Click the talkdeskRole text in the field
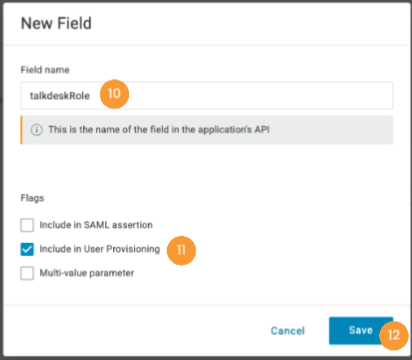This screenshot has width=412, height=360. pos(60,96)
